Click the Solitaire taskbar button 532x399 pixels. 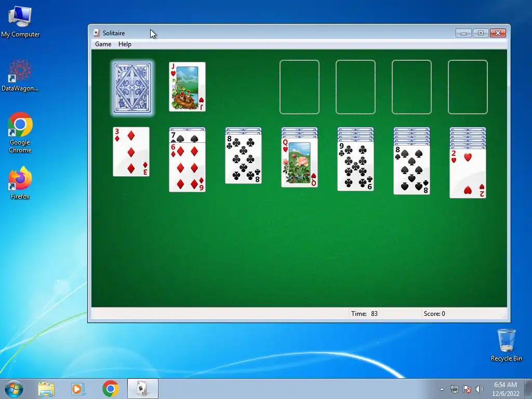[142, 389]
